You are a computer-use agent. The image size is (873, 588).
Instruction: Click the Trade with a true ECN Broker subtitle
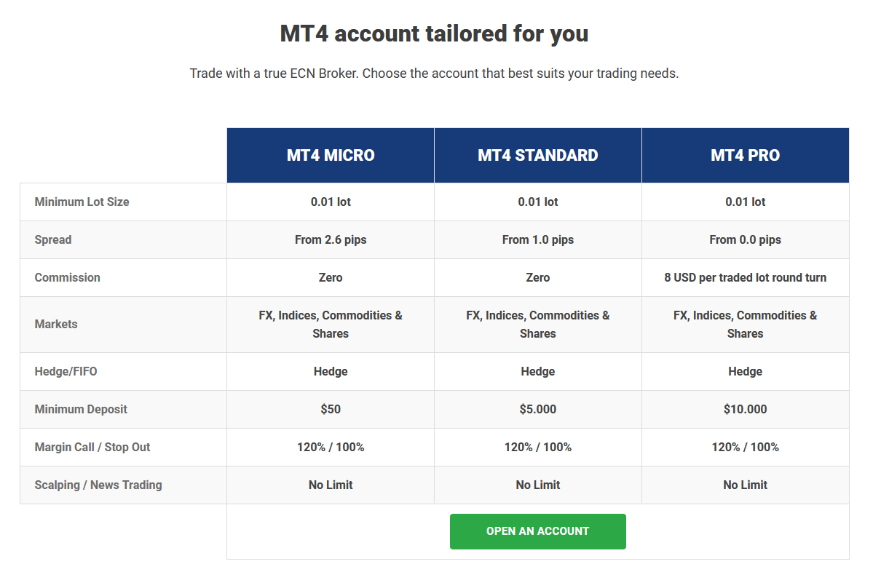[x=434, y=73]
